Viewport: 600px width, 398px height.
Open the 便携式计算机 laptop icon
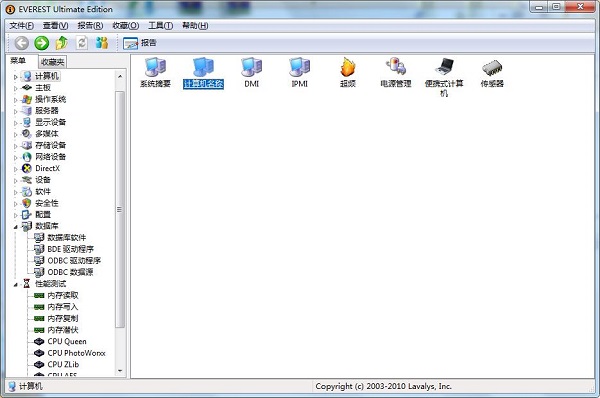click(x=444, y=78)
